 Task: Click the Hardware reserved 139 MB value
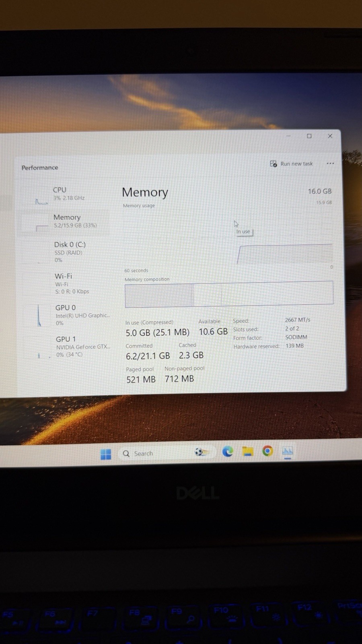click(294, 346)
